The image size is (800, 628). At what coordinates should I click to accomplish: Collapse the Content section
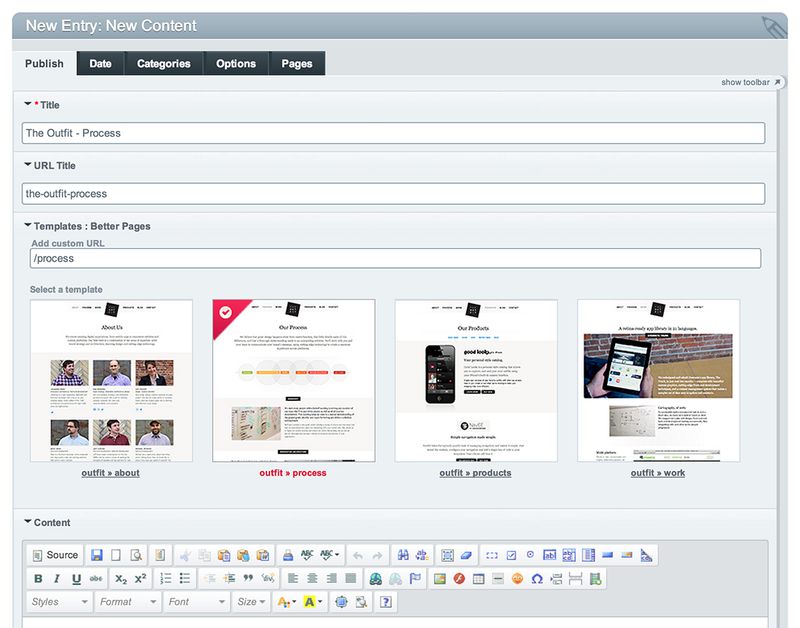(x=28, y=522)
